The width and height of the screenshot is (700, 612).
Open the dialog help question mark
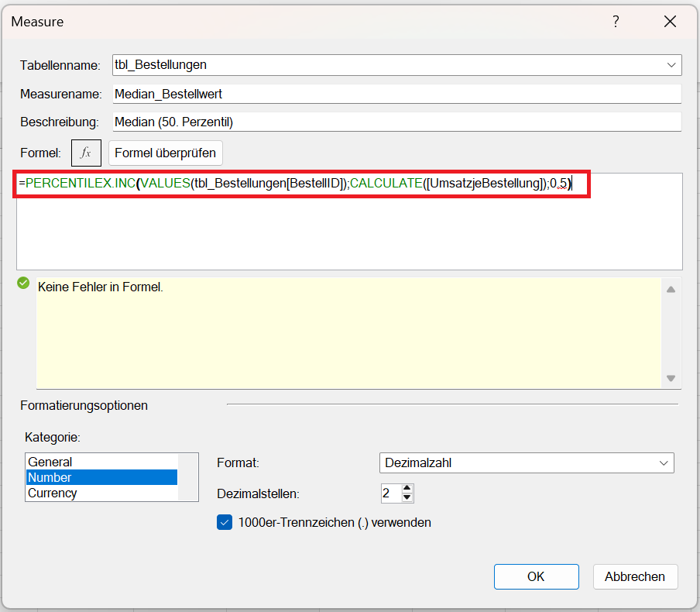click(x=616, y=22)
